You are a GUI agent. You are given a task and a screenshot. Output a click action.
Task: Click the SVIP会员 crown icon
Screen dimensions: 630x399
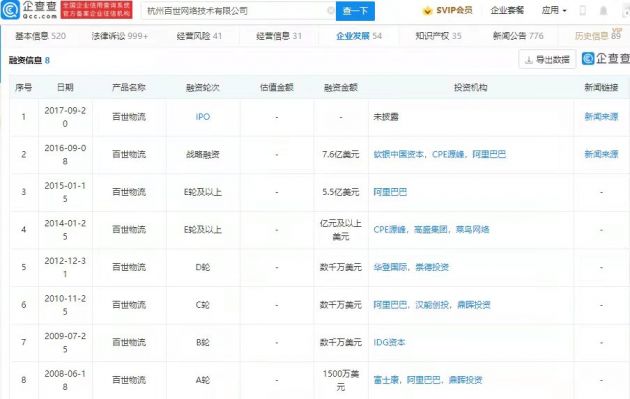[x=428, y=10]
